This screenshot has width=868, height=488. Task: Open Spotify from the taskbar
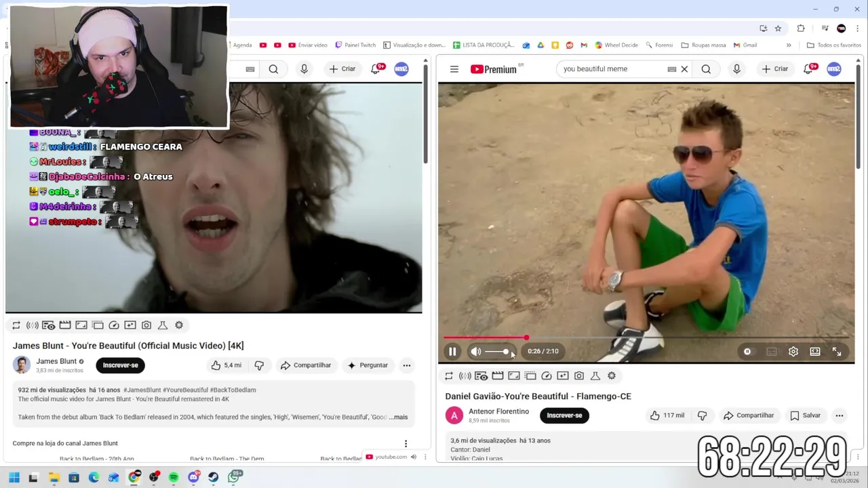[174, 478]
